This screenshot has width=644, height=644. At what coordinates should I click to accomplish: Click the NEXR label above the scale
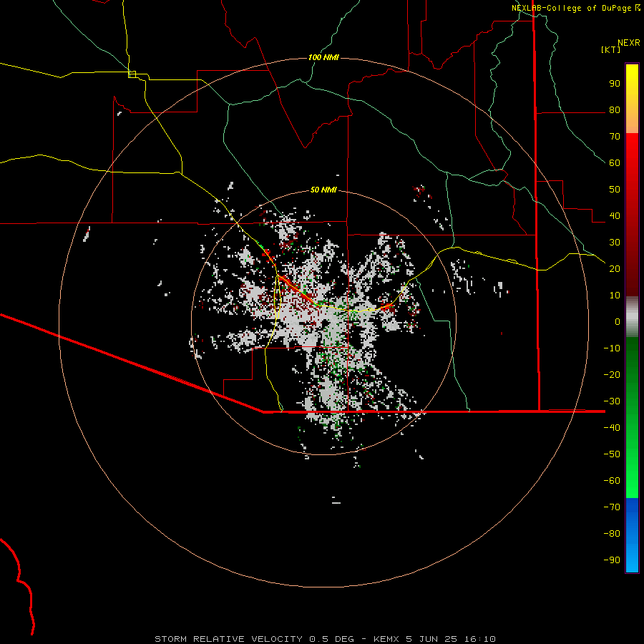629,43
